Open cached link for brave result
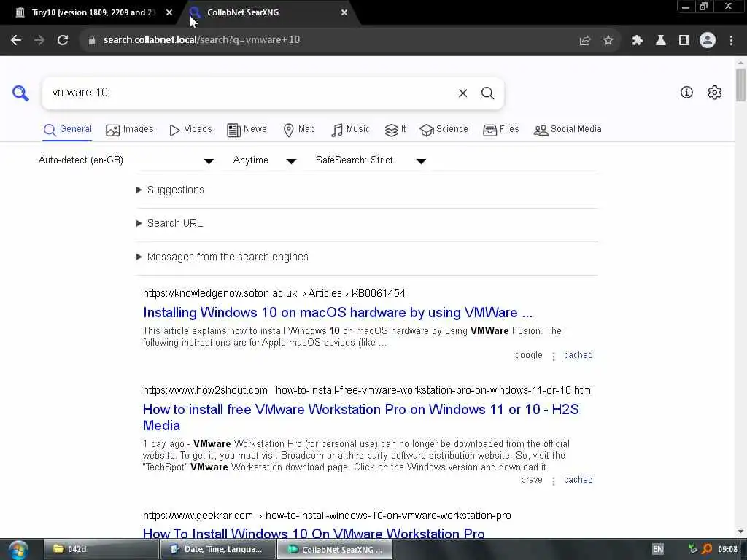The image size is (747, 560). [578, 480]
